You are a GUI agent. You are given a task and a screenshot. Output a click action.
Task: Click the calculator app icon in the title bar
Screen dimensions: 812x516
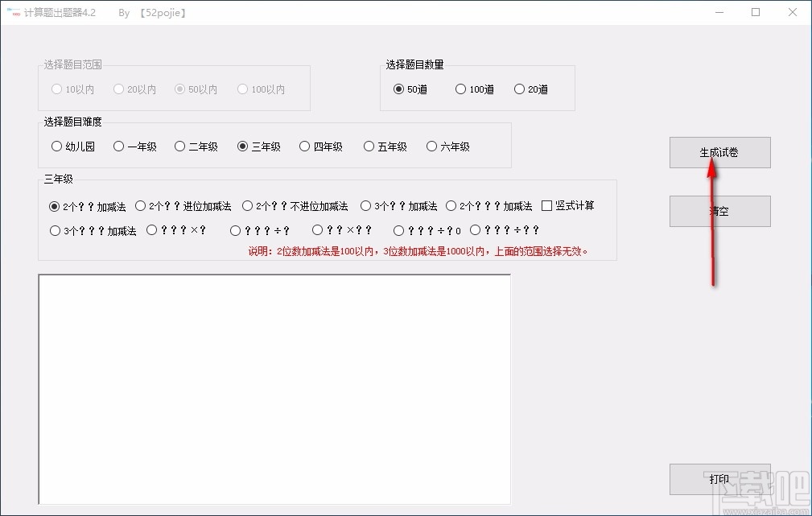click(x=13, y=12)
